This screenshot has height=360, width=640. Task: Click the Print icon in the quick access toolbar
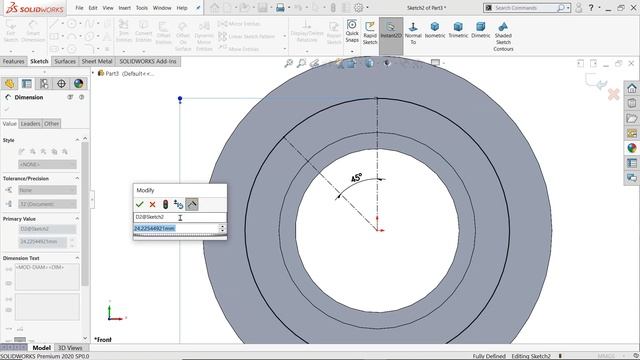point(280,8)
